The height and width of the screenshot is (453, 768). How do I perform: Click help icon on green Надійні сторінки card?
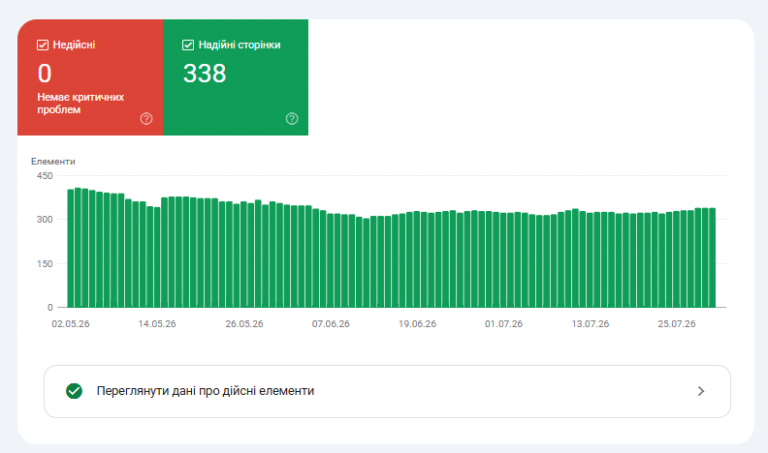[x=292, y=119]
